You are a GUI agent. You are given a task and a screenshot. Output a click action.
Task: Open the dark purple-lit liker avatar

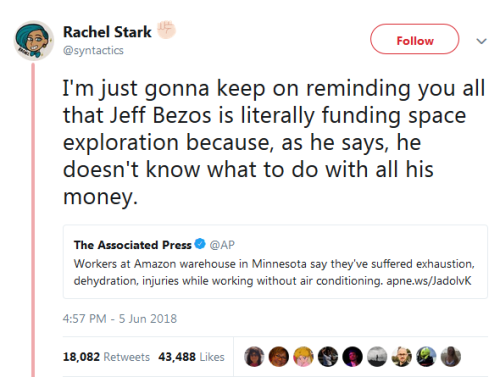point(352,357)
